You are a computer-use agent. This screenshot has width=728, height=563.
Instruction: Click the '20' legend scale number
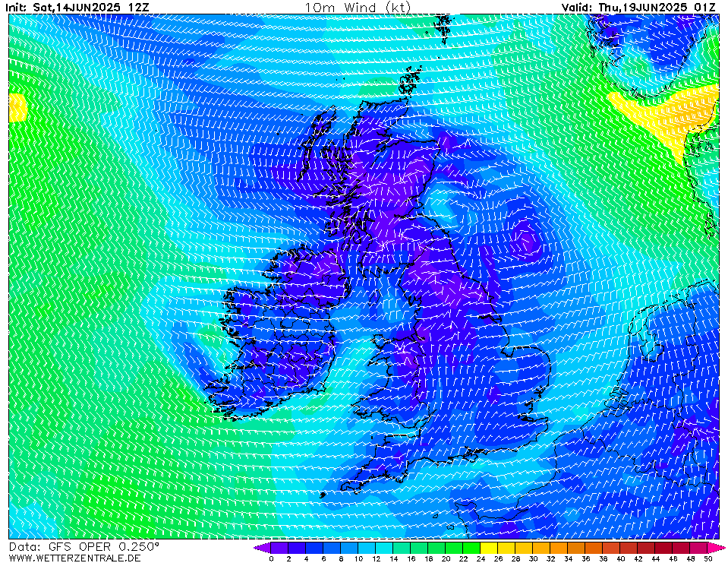point(446,558)
